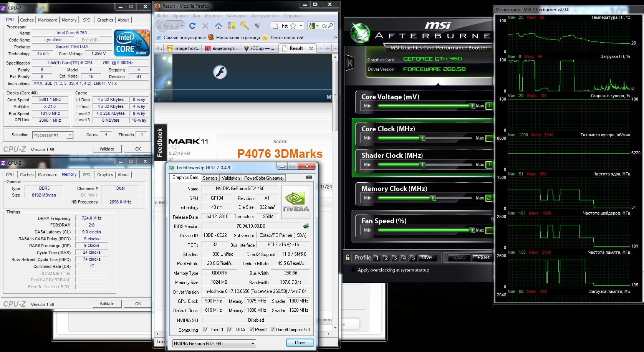644x352 pixels.
Task: Open the Закладки menu in Firefox
Action: tap(236, 16)
